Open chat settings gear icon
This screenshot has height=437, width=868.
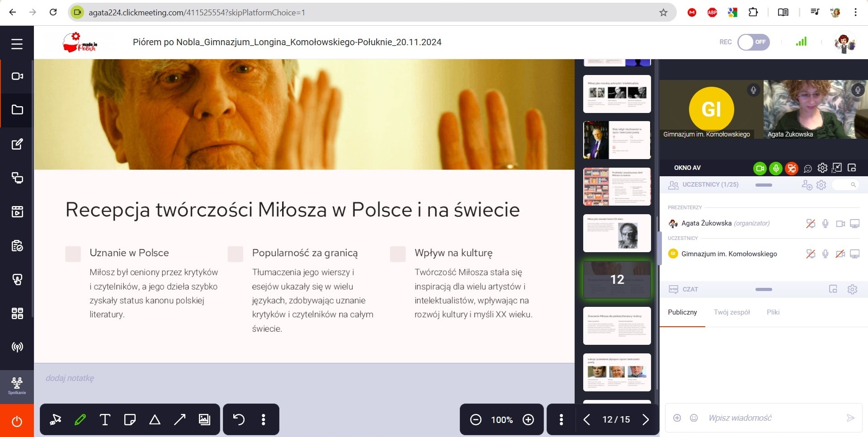click(x=852, y=289)
